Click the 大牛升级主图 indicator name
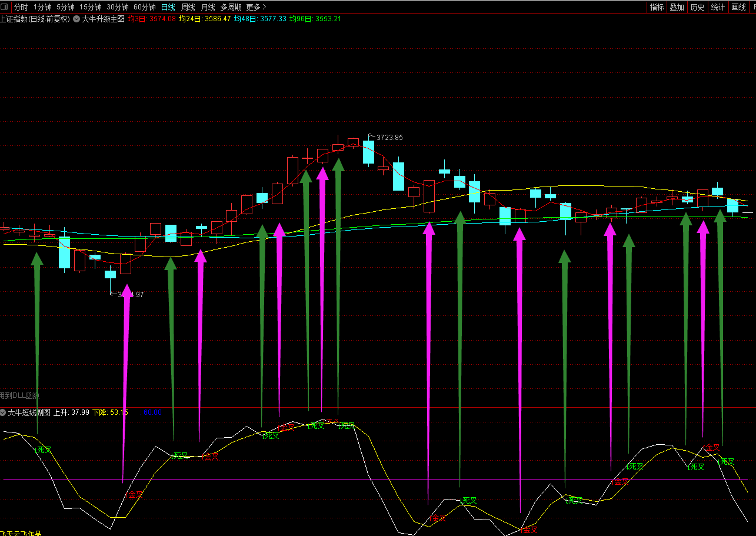 point(103,19)
